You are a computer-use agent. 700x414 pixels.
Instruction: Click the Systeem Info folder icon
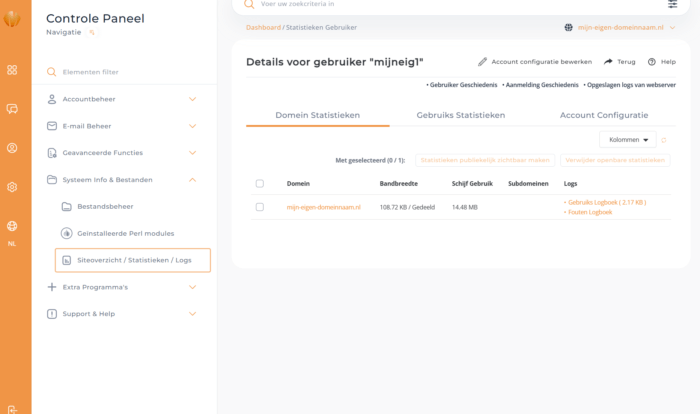click(x=52, y=180)
